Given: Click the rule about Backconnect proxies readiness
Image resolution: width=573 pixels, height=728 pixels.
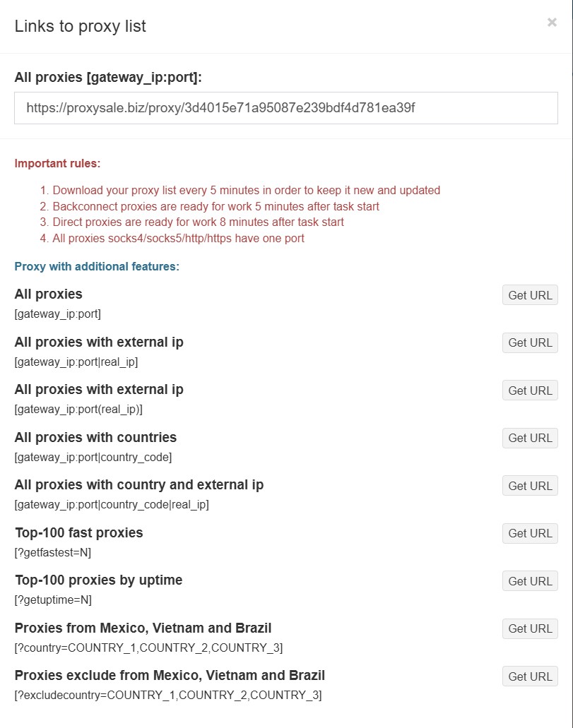Looking at the screenshot, I should (215, 206).
